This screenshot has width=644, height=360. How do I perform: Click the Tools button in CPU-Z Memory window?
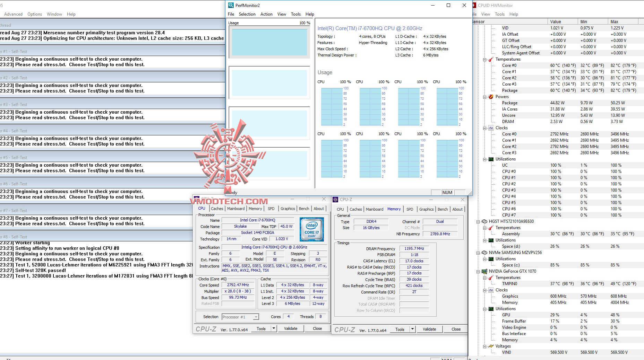[400, 329]
